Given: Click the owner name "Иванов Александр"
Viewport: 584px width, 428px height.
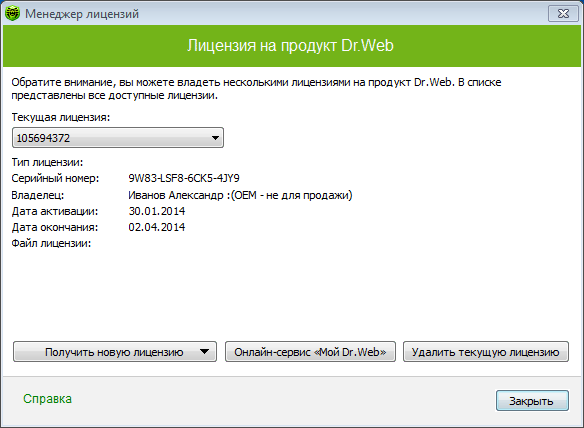Looking at the screenshot, I should (x=176, y=195).
